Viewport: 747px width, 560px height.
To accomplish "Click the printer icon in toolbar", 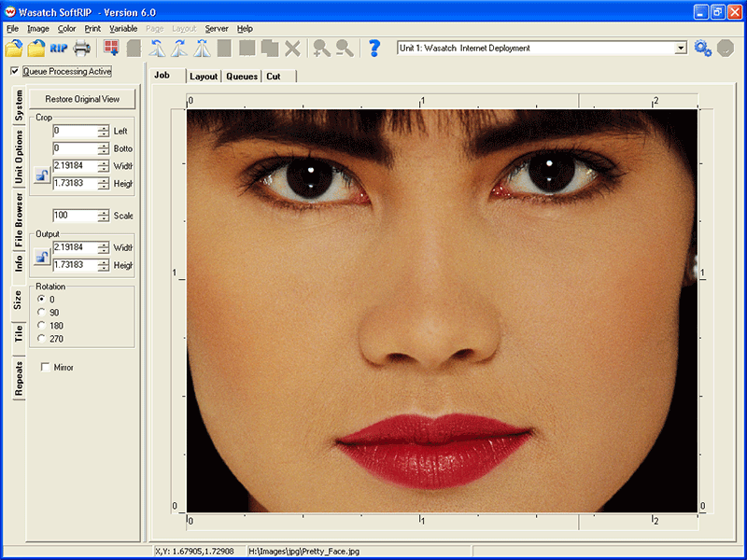I will tap(82, 48).
